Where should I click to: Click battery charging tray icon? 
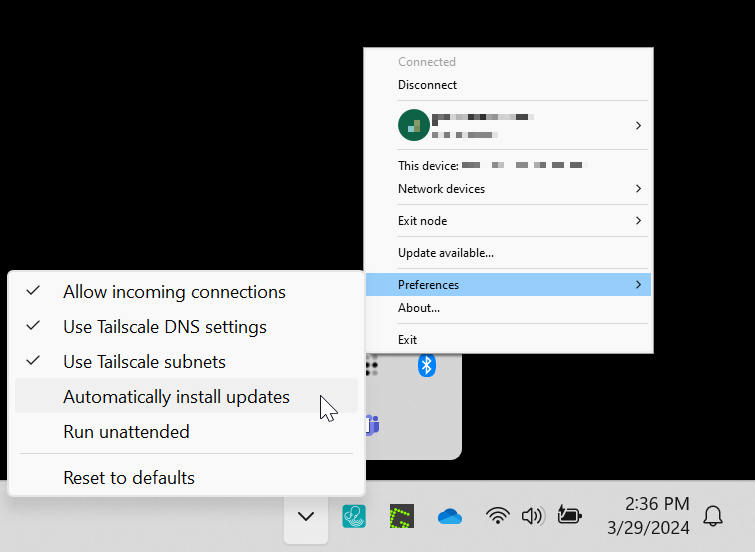pos(570,515)
